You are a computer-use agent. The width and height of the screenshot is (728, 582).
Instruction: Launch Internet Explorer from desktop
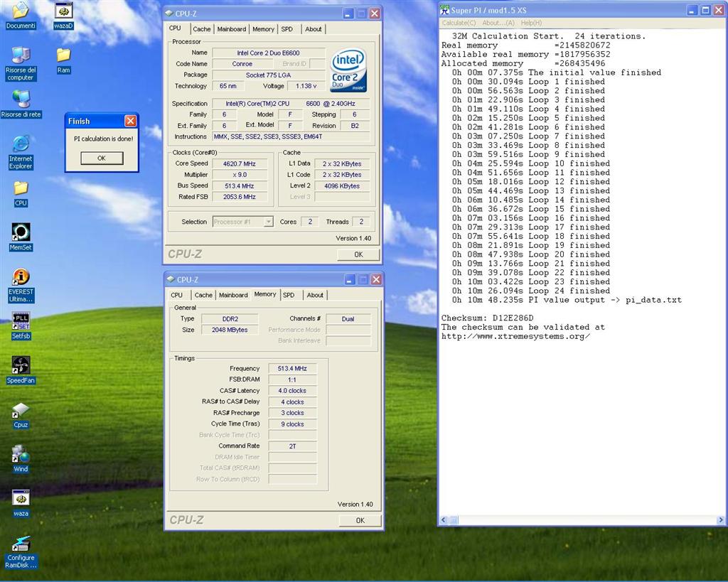21,152
